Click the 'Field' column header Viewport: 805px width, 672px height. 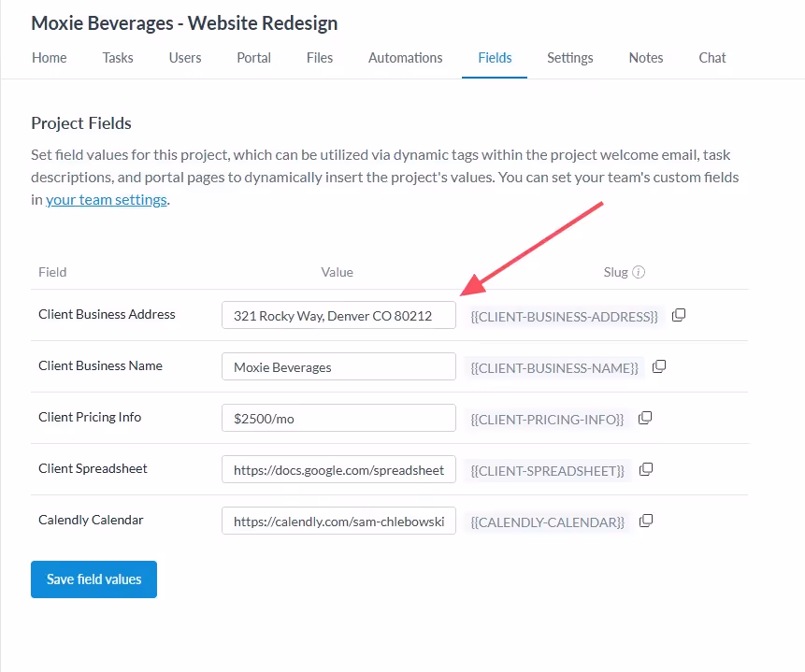(x=52, y=272)
